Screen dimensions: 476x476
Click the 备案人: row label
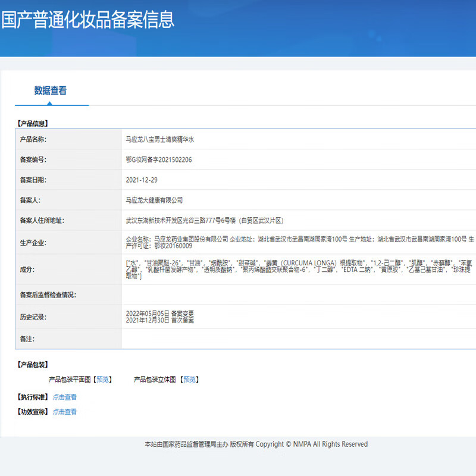(30, 200)
